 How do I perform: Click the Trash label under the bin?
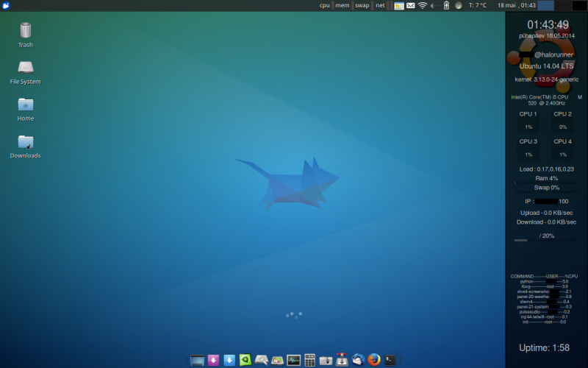[x=26, y=45]
